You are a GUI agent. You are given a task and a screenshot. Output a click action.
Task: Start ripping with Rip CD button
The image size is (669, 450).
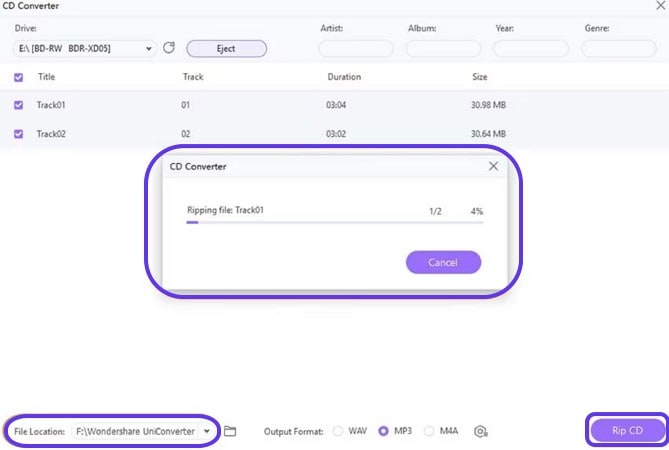tap(627, 430)
